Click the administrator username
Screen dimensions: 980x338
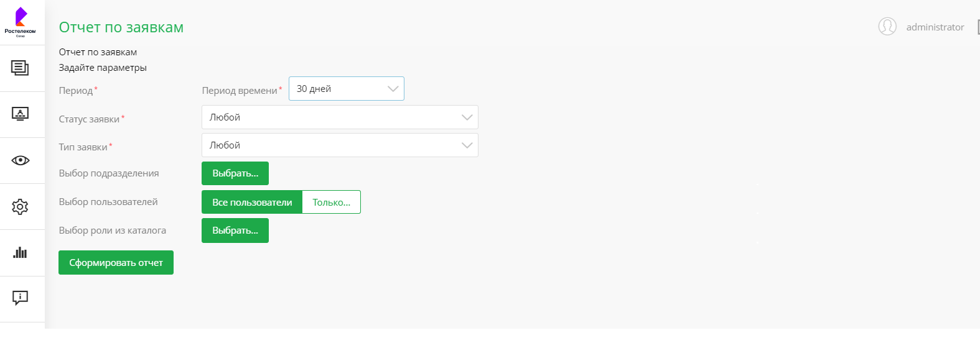[x=935, y=27]
